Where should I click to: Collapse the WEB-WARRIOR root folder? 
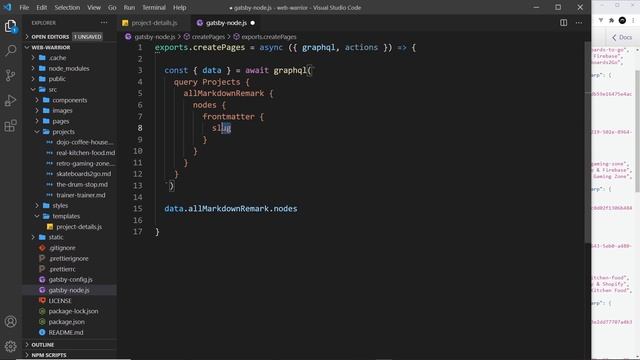coord(69,47)
